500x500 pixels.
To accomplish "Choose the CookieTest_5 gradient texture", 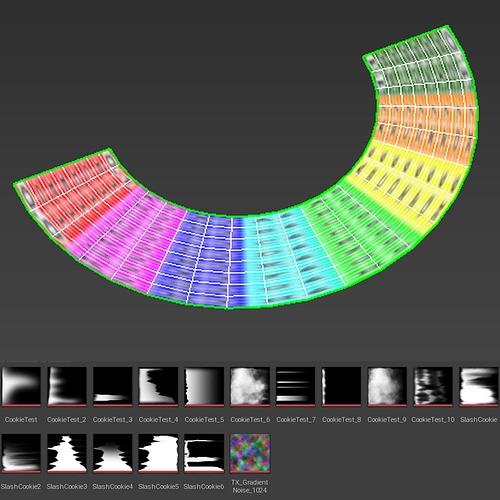I will (204, 387).
